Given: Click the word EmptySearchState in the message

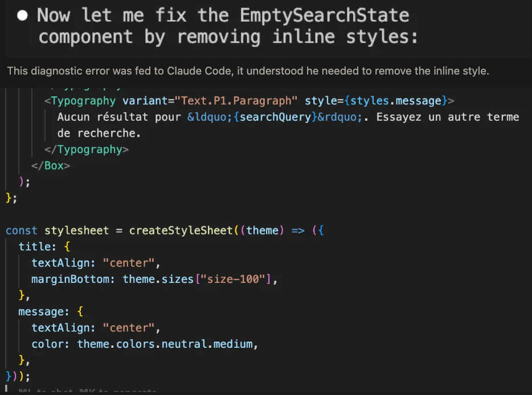Looking at the screenshot, I should point(324,15).
